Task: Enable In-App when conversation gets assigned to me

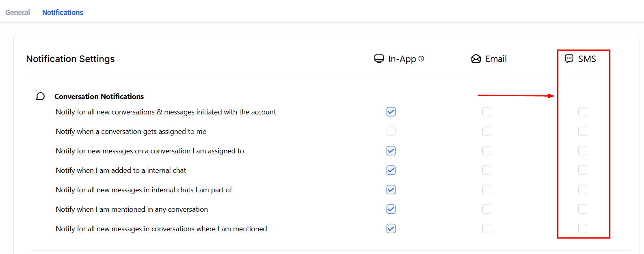Action: pyautogui.click(x=391, y=131)
